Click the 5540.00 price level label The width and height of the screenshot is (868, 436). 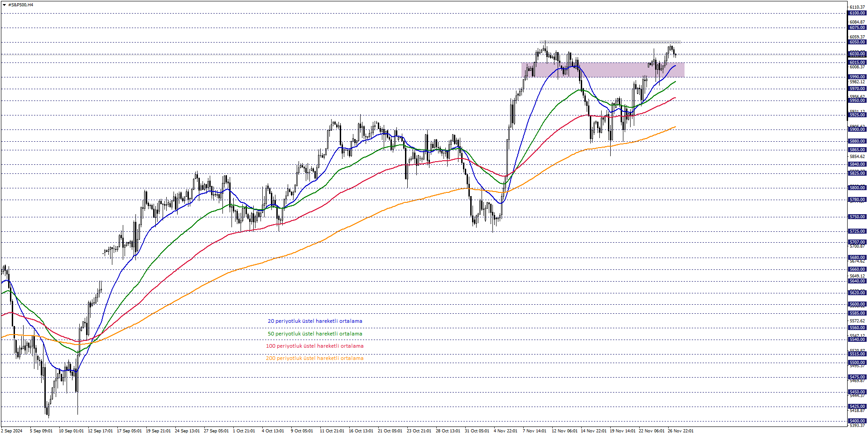tap(857, 340)
